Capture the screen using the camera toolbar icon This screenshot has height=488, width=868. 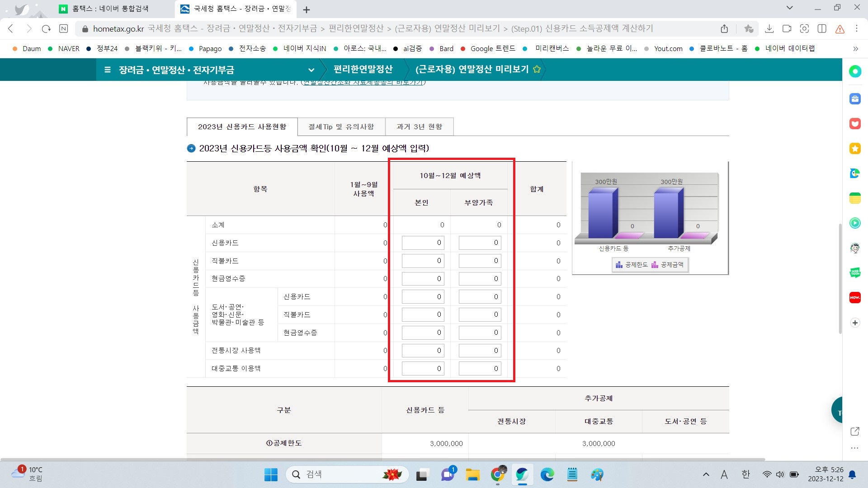click(805, 28)
